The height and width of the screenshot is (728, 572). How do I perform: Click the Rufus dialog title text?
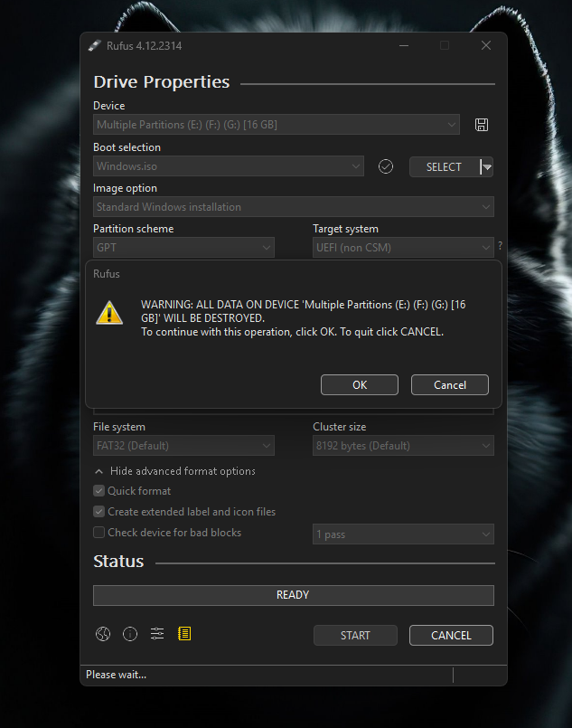tap(107, 274)
